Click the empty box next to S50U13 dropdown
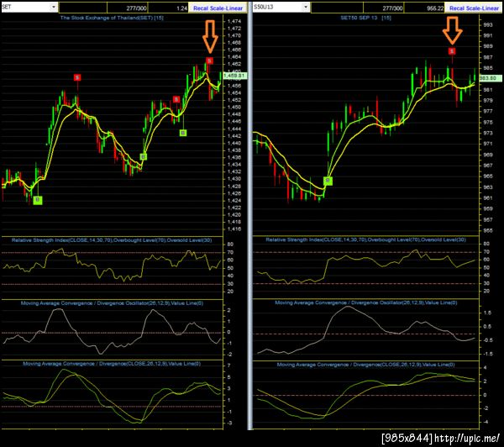The height and width of the screenshot is (447, 504). [337, 8]
